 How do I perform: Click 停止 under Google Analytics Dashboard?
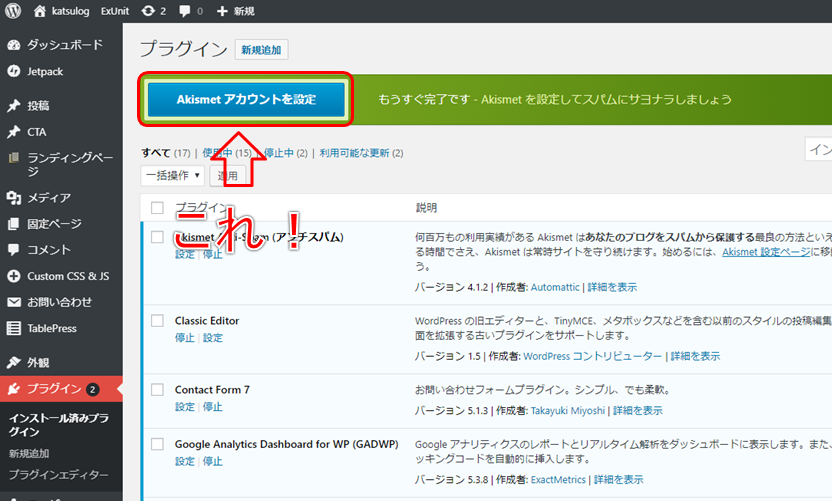[213, 461]
